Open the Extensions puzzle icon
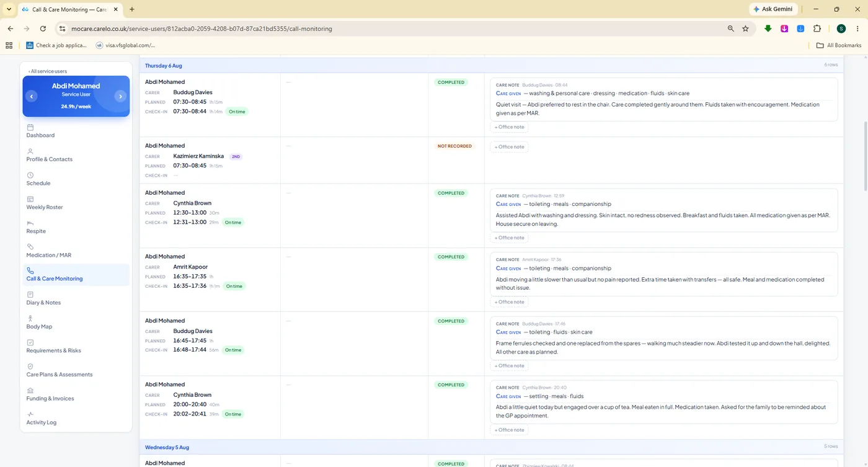Viewport: 868px width, 467px height. pos(817,29)
